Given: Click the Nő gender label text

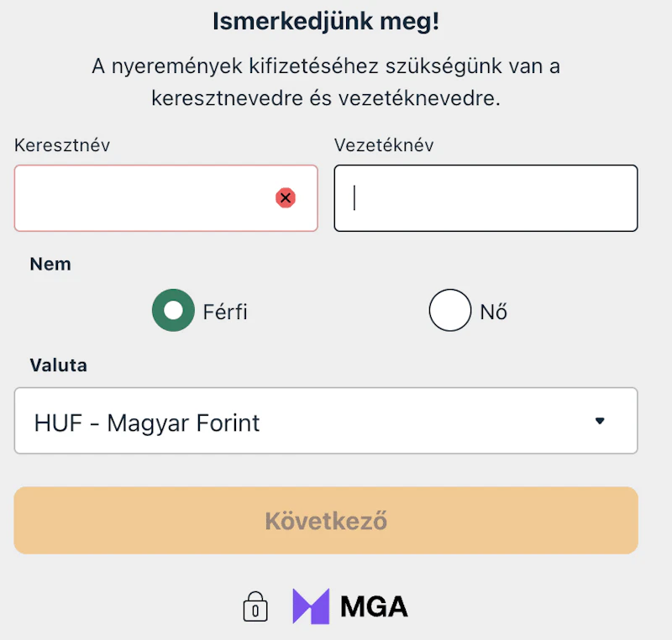Looking at the screenshot, I should [x=494, y=312].
